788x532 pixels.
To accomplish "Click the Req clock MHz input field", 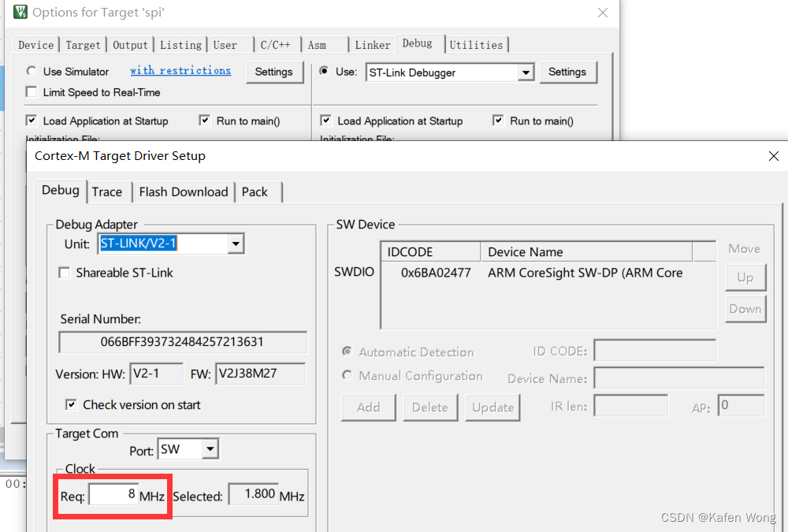I will pos(113,494).
